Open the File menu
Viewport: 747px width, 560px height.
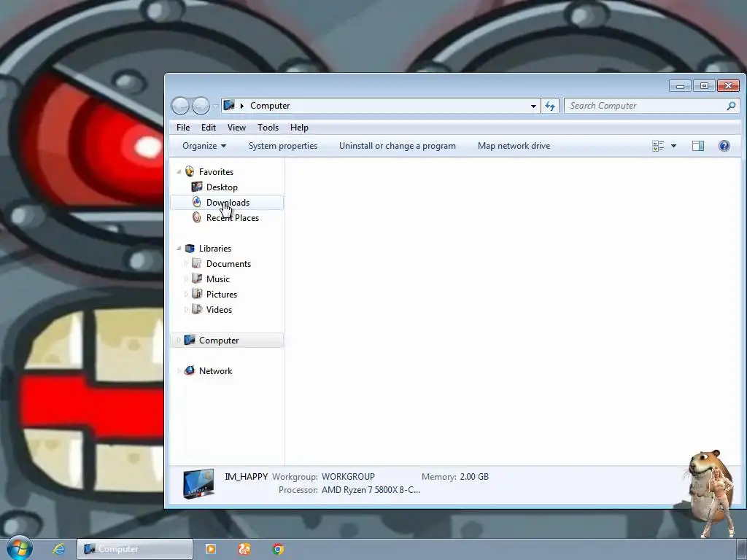point(183,128)
